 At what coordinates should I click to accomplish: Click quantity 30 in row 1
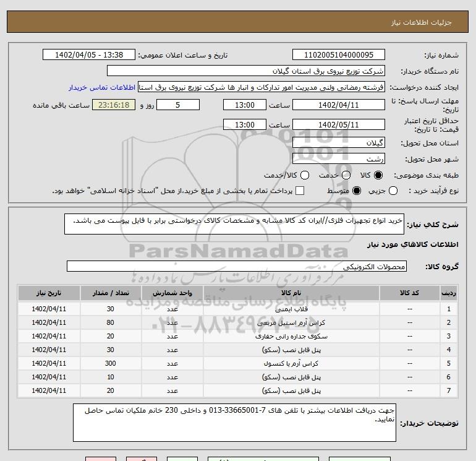tap(111, 309)
